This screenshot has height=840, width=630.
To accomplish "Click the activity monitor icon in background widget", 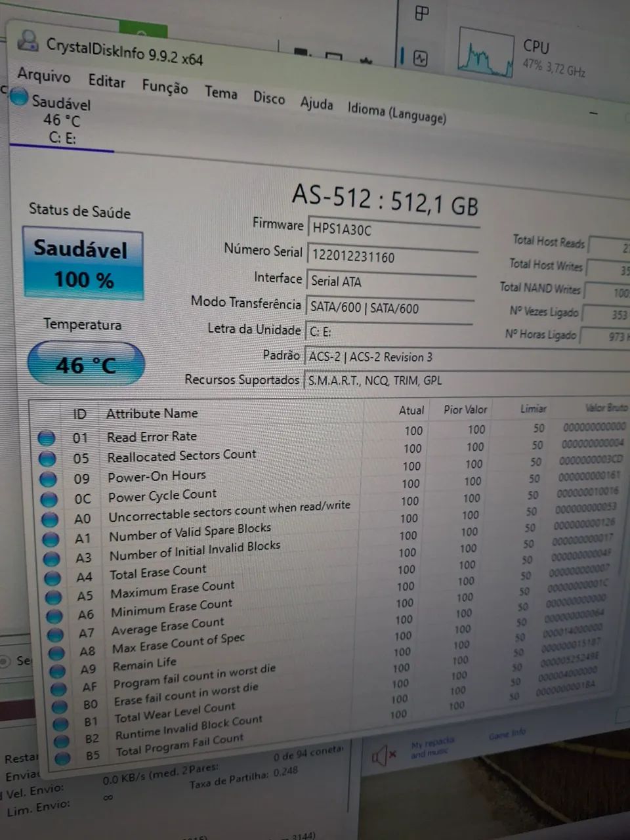I will point(420,58).
